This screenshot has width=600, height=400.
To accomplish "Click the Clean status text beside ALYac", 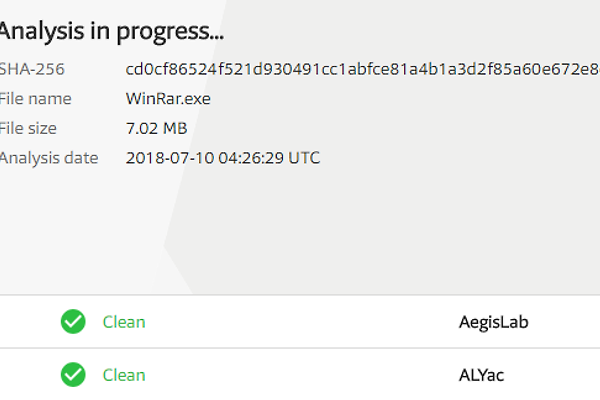I will click(124, 376).
